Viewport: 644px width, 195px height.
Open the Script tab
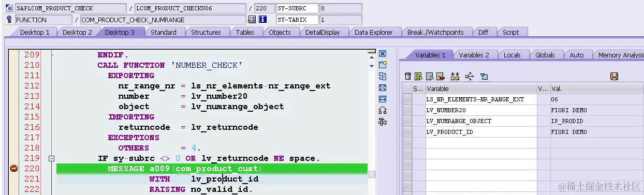pos(510,32)
